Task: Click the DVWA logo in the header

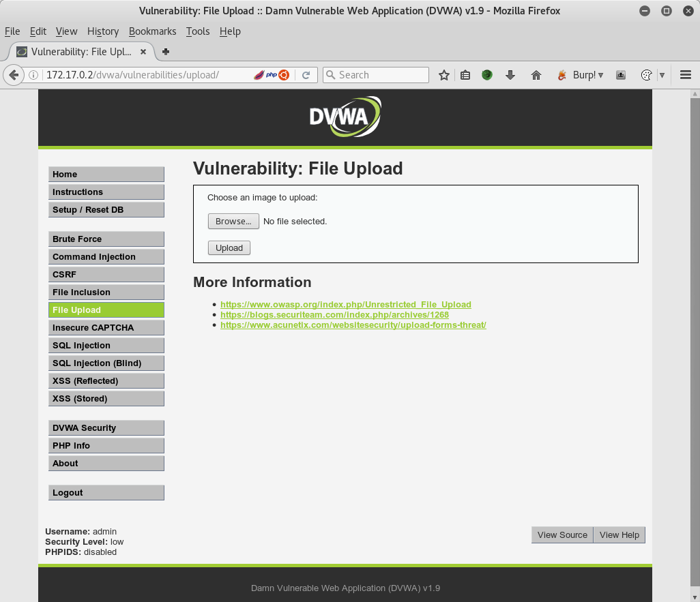Action: point(345,117)
